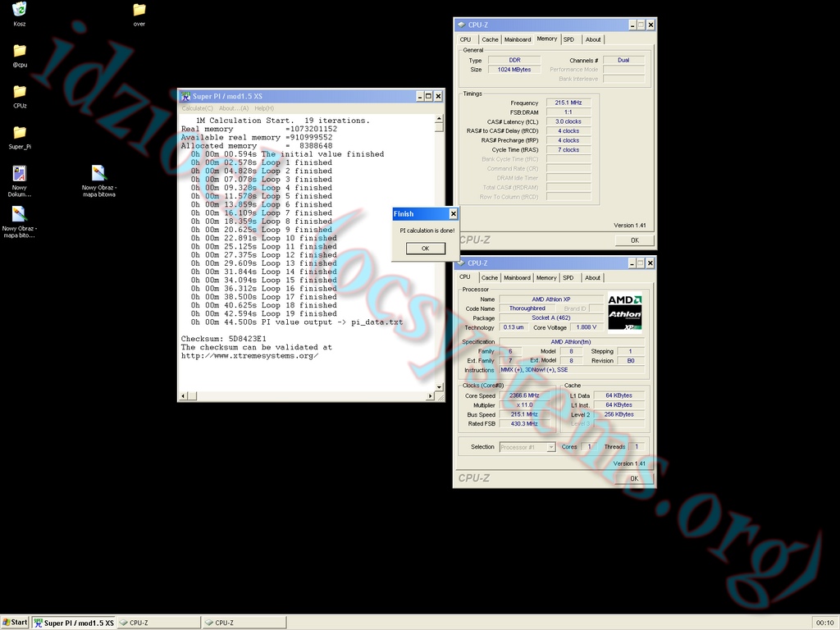Click the Level 2 cache 256 KBytes value

(619, 414)
